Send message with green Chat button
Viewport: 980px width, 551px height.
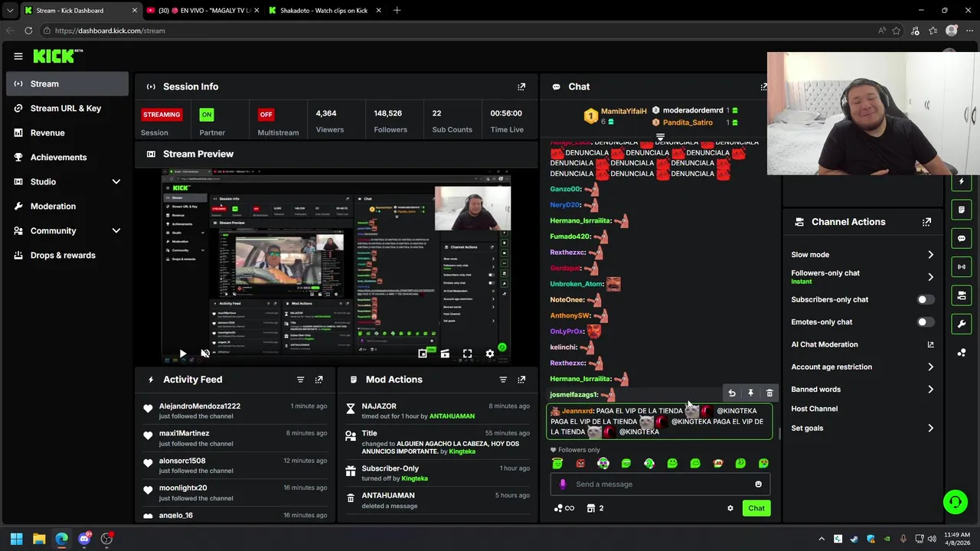(756, 508)
